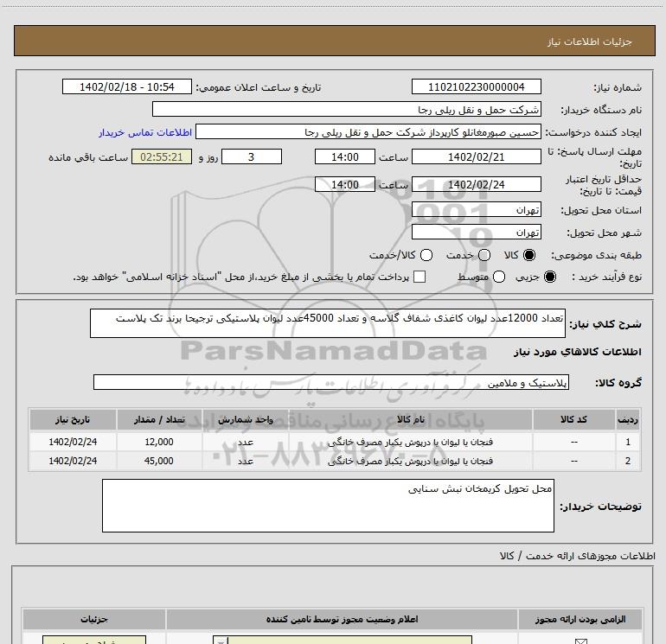Click the row 1 date 1402/02/24 cell
The image size is (666, 644).
tap(73, 442)
